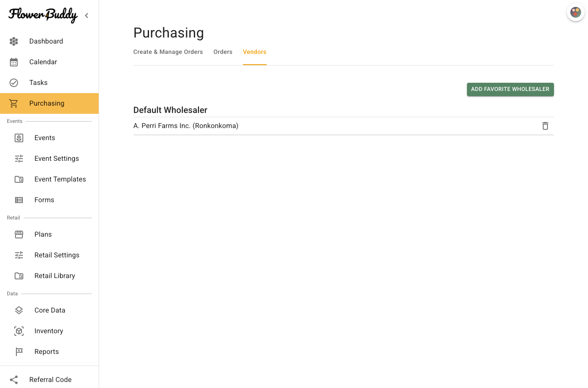Screen dimensions: 588x388
Task: Click the Event Settings sliders icon
Action: (x=19, y=159)
